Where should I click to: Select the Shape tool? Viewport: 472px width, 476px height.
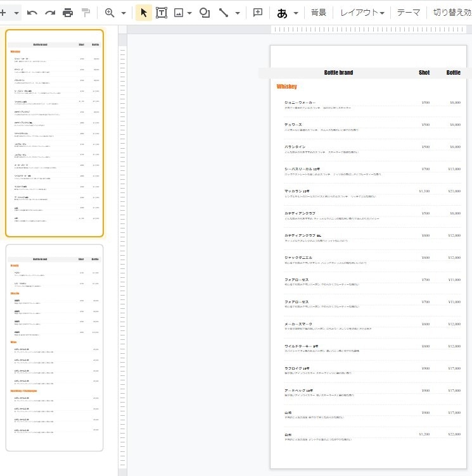[x=205, y=13]
